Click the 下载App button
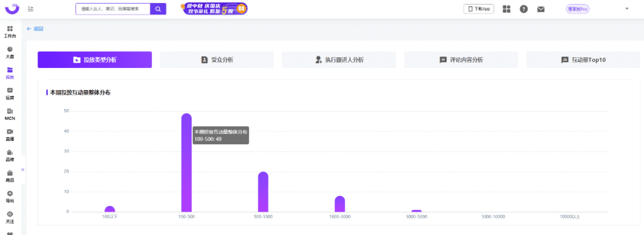This screenshot has height=235, width=644. (479, 9)
